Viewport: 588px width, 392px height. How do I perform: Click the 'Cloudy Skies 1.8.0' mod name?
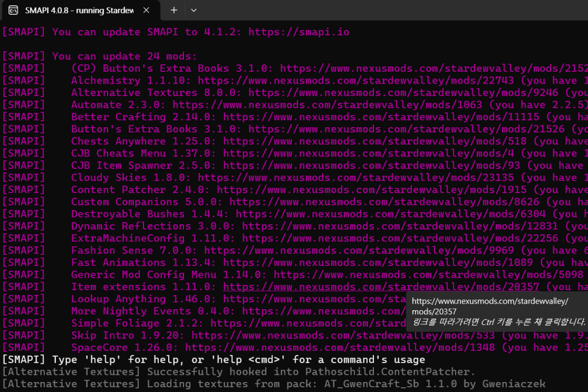(131, 178)
